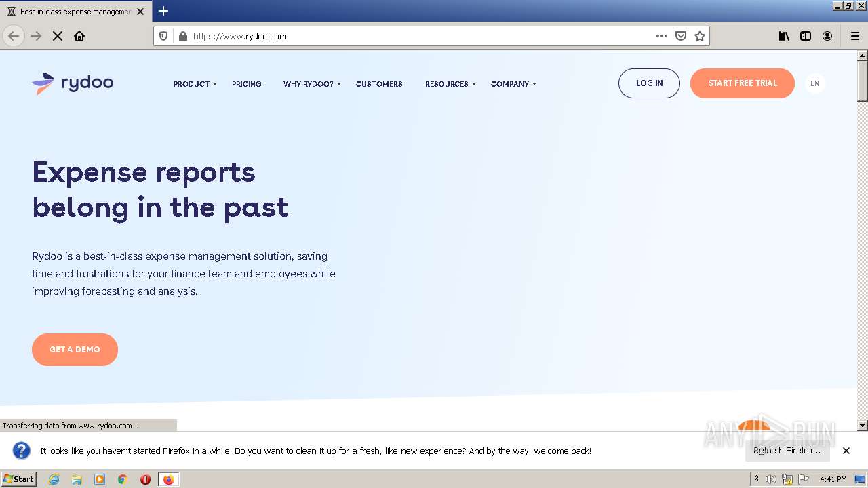Click the LOG IN button

649,83
